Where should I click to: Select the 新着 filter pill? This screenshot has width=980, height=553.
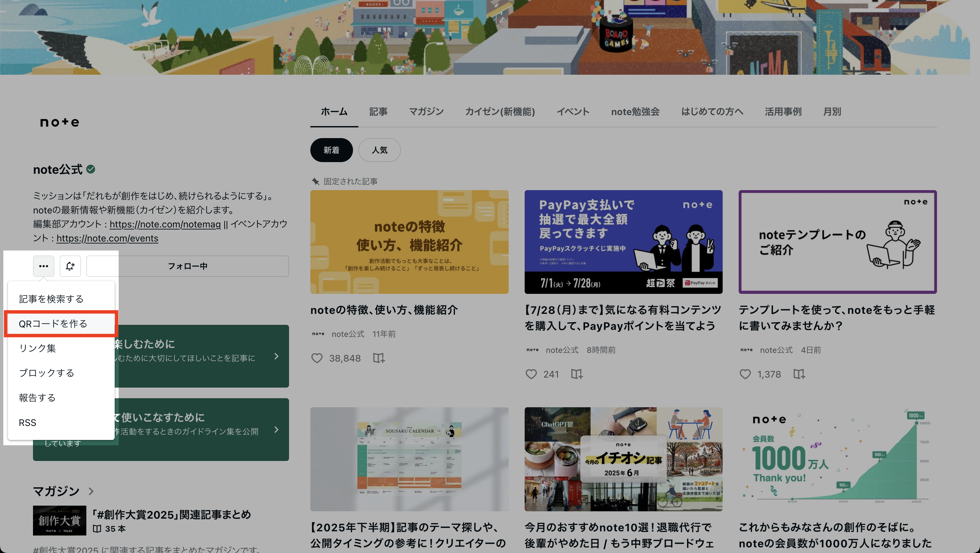[331, 150]
